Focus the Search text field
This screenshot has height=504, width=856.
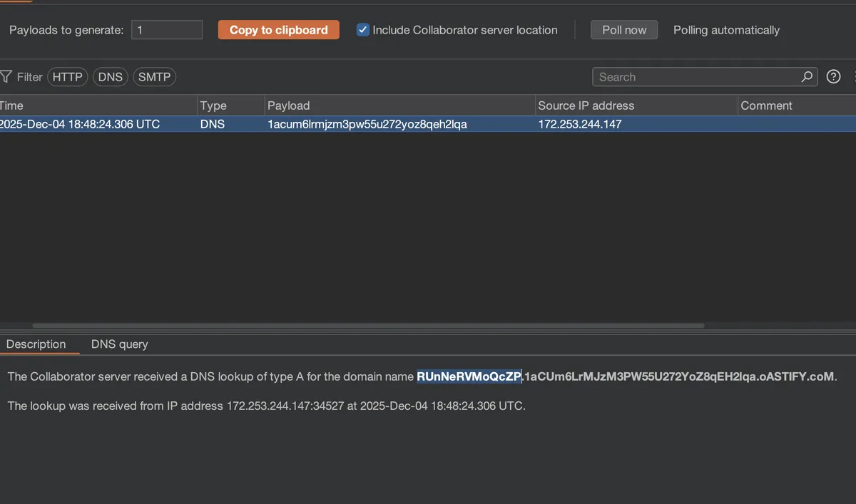tap(695, 77)
